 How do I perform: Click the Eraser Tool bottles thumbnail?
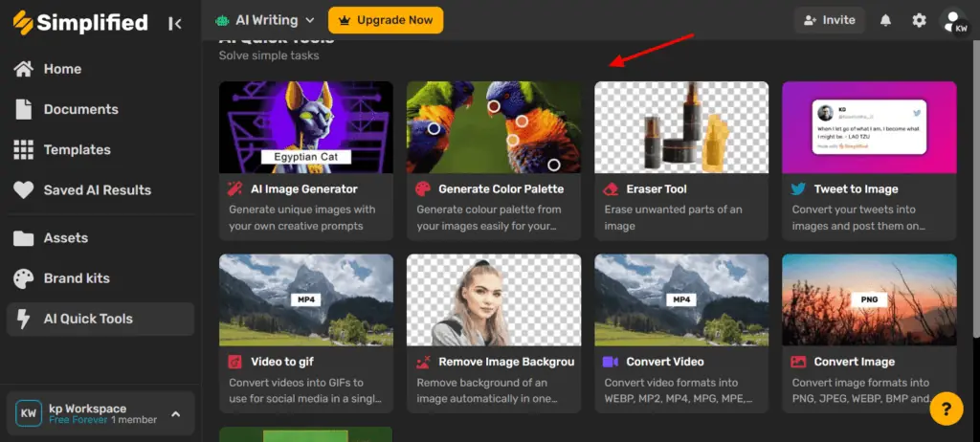(x=681, y=127)
